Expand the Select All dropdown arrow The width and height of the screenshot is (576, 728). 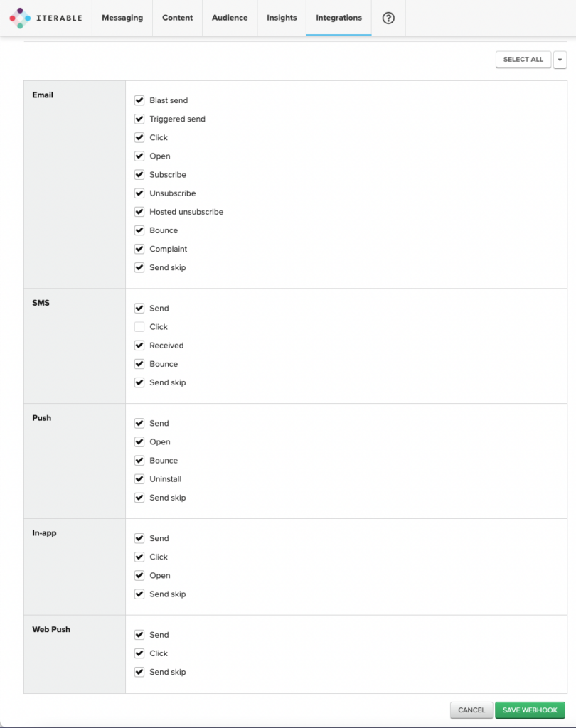point(560,60)
